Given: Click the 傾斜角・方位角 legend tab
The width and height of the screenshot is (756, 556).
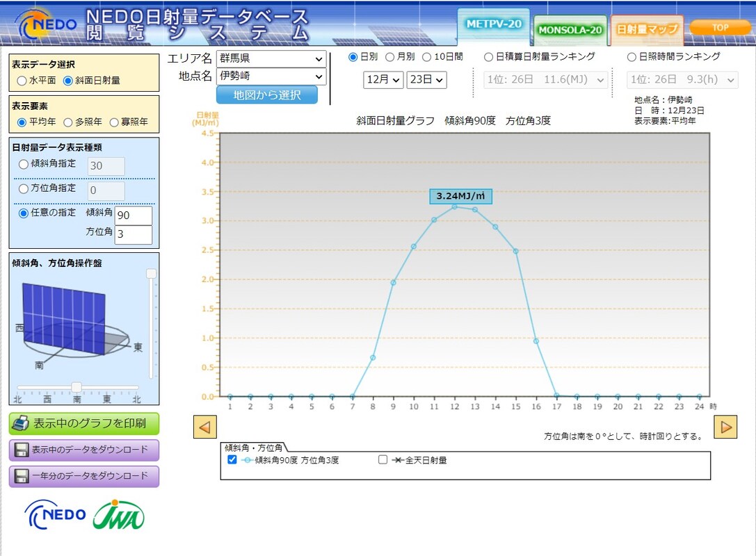Looking at the screenshot, I should click(254, 448).
